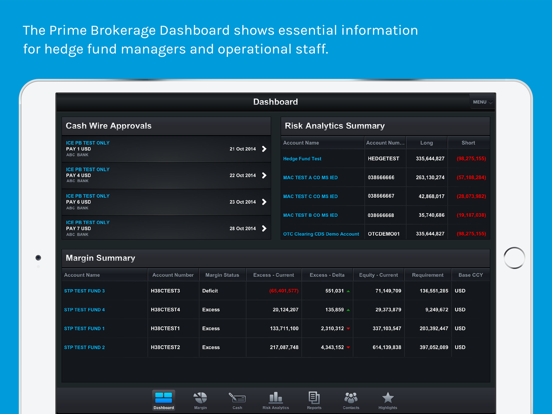Open the Reports documents icon

click(314, 398)
